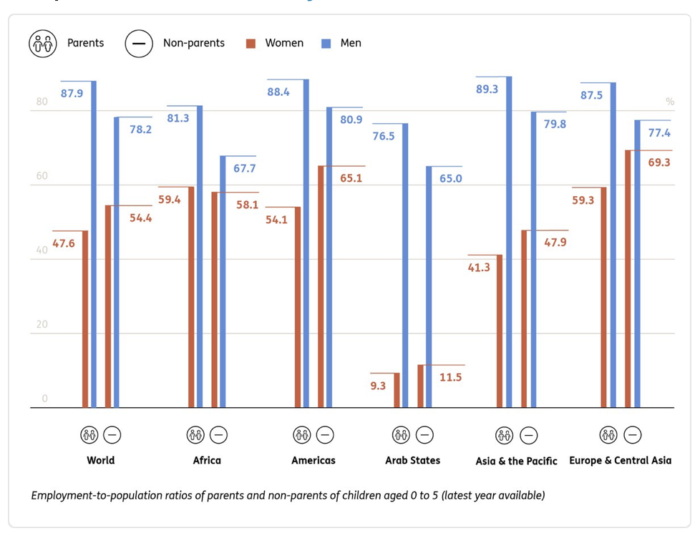Click the Arab States women parents bar 9.3
The image size is (700, 541).
click(x=396, y=390)
